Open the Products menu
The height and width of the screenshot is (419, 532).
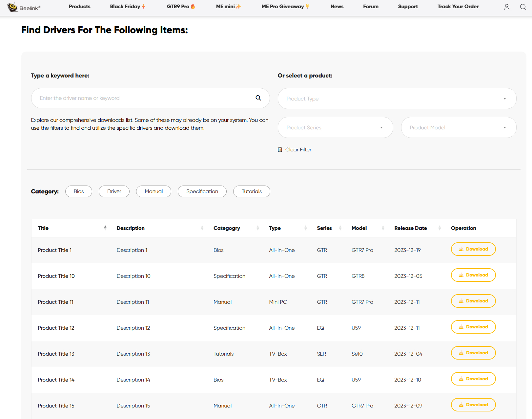tap(79, 7)
